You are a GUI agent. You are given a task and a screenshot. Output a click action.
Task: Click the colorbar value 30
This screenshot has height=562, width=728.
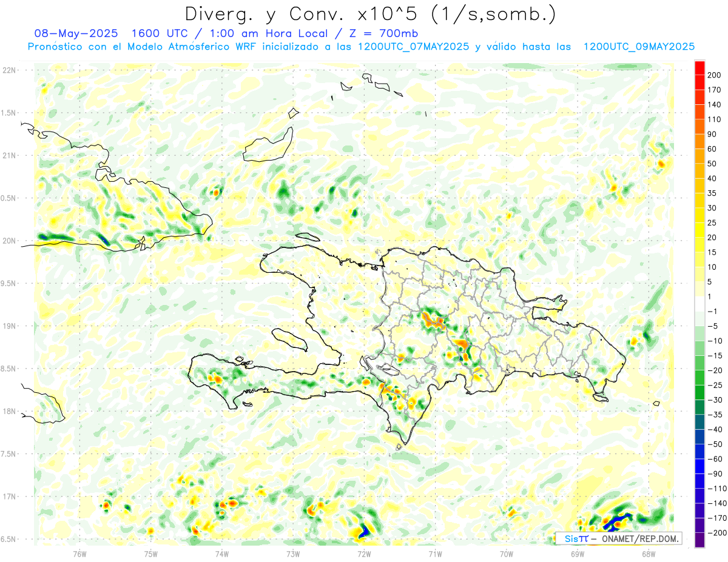[712, 209]
